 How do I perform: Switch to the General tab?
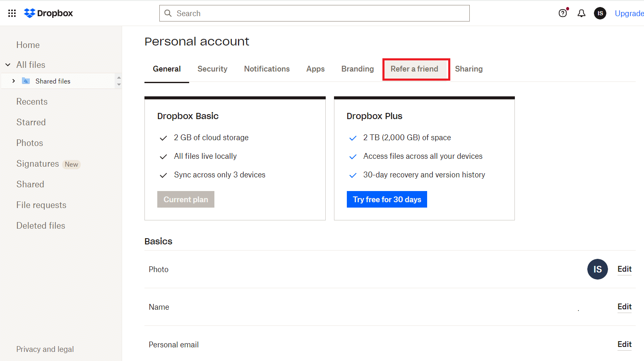point(167,69)
